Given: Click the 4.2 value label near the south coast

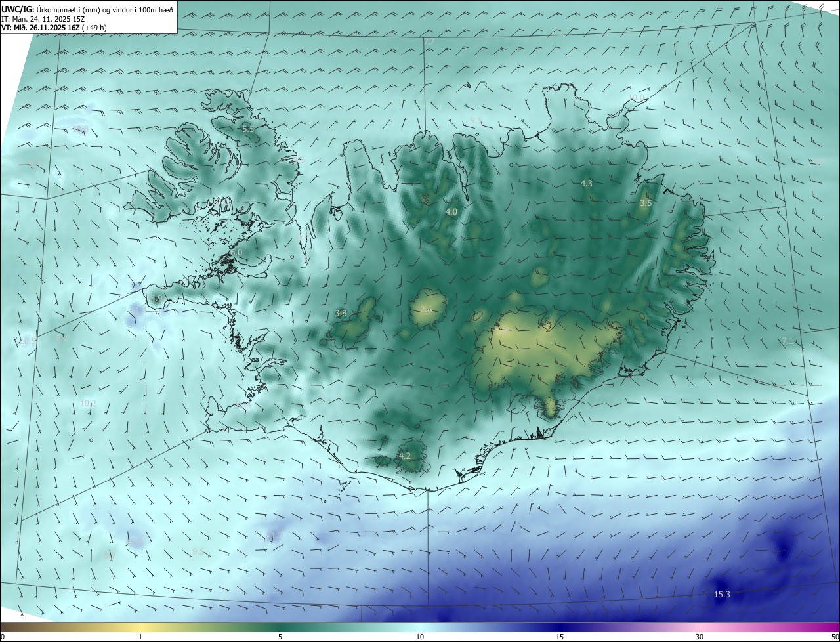Looking at the screenshot, I should pos(404,456).
